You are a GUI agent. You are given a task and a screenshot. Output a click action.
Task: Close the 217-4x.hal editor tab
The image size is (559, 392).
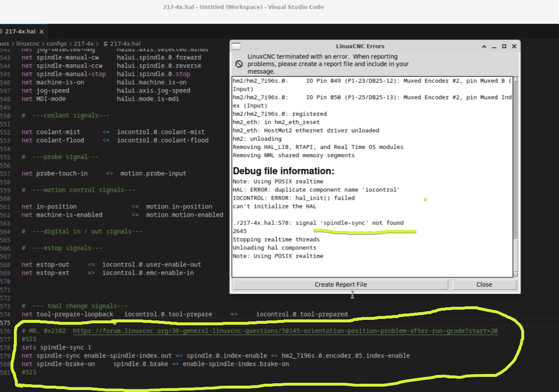coord(42,32)
